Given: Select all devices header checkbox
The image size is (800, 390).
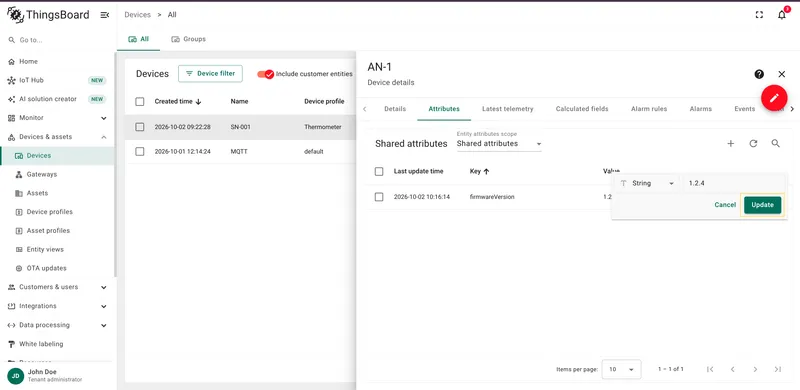Looking at the screenshot, I should [x=140, y=102].
